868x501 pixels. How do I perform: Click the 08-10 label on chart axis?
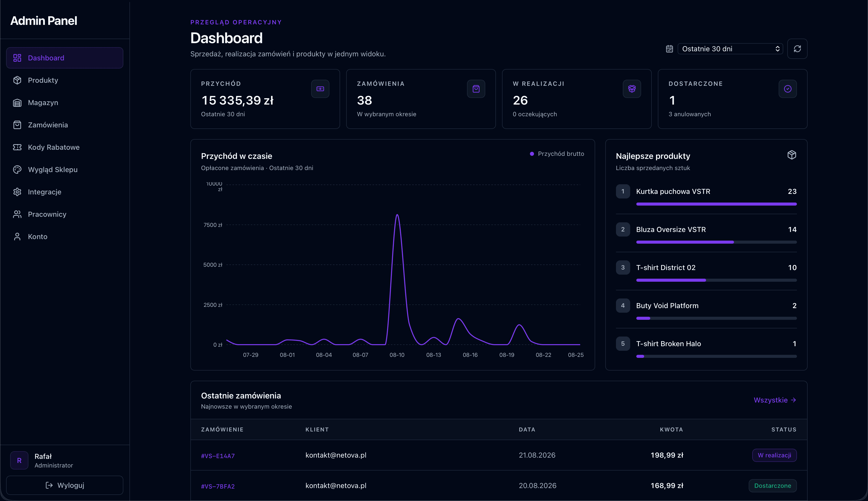coord(397,355)
